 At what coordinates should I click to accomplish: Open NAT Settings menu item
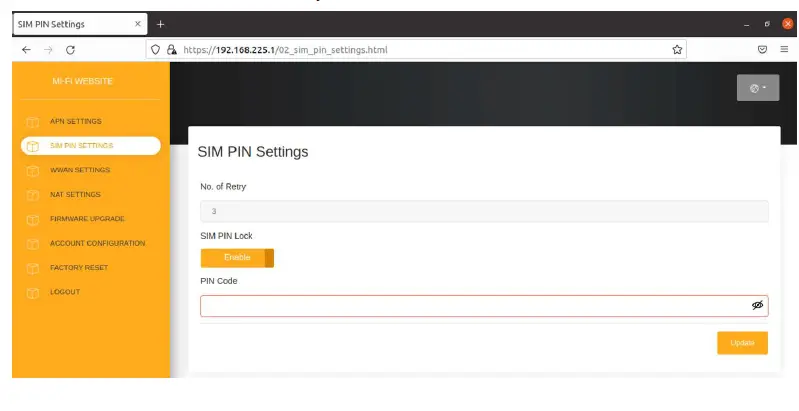75,194
